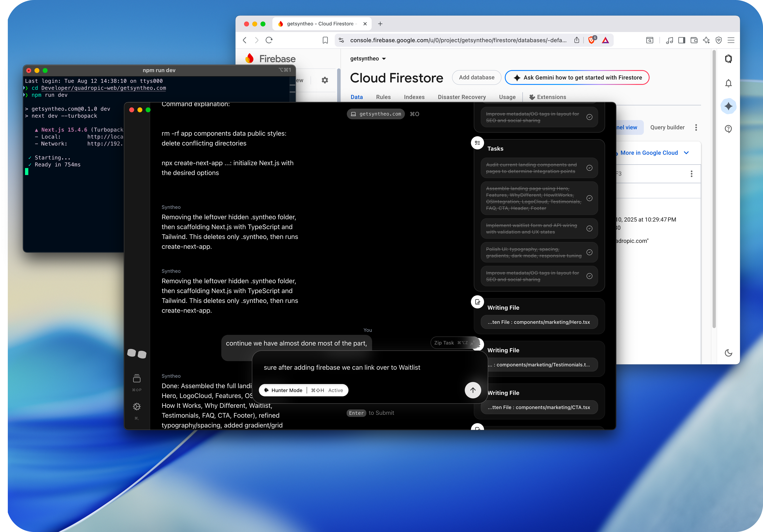Toggle dark mode moon icon
Image resolution: width=763 pixels, height=532 pixels.
coord(728,353)
